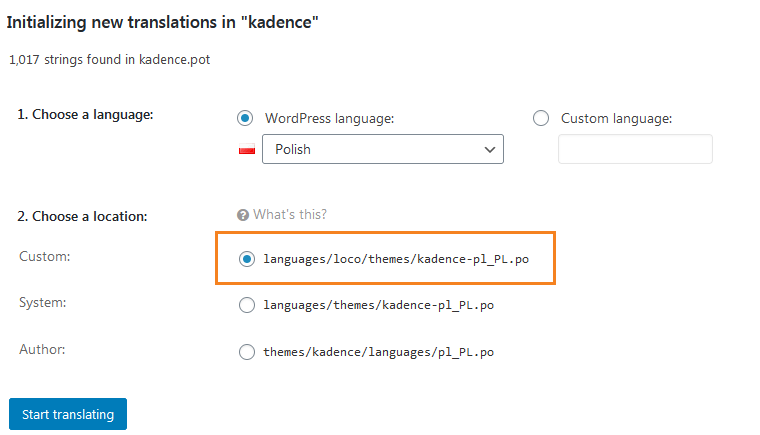Click into the Custom language text field
This screenshot has width=760, height=435.
[x=634, y=149]
